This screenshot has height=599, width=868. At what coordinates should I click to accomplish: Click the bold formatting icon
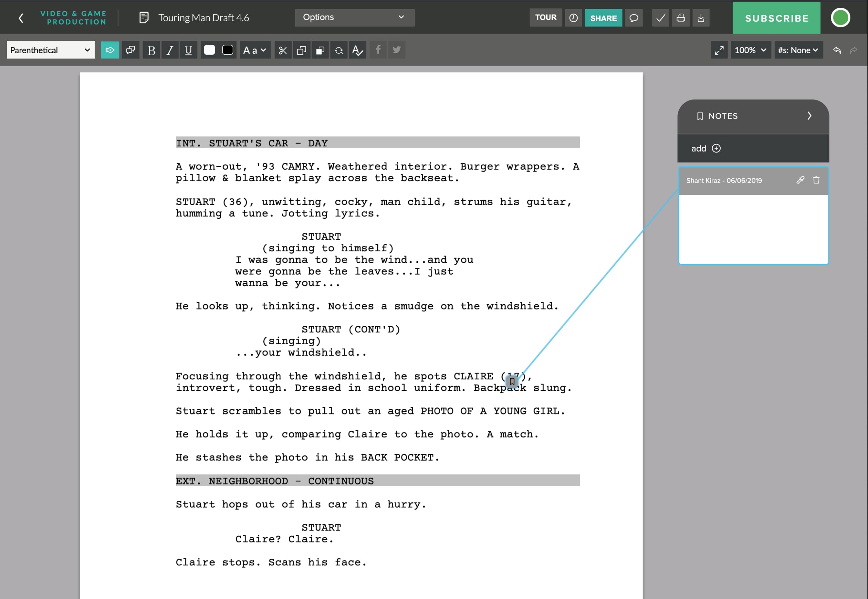click(x=151, y=50)
